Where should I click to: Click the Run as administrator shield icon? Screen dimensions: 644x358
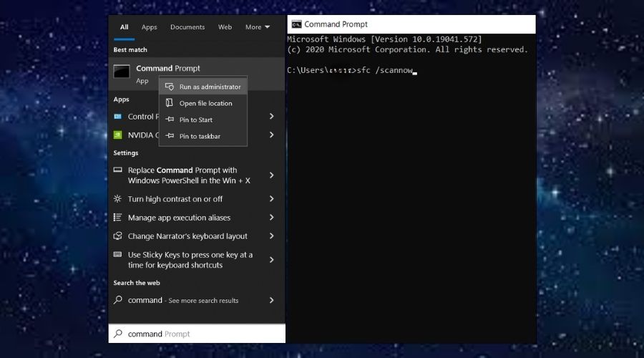point(169,87)
